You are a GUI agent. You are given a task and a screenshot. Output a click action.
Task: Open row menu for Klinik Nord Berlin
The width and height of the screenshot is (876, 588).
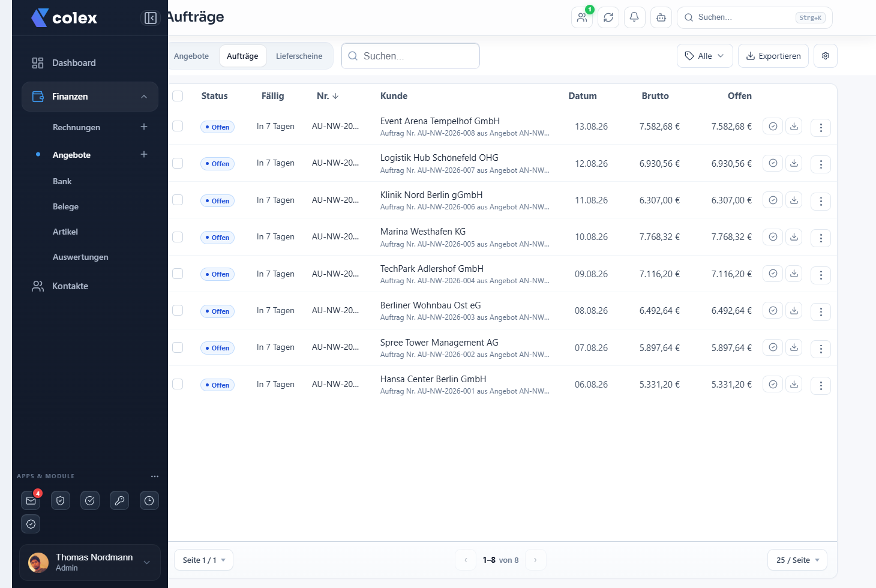pos(821,202)
